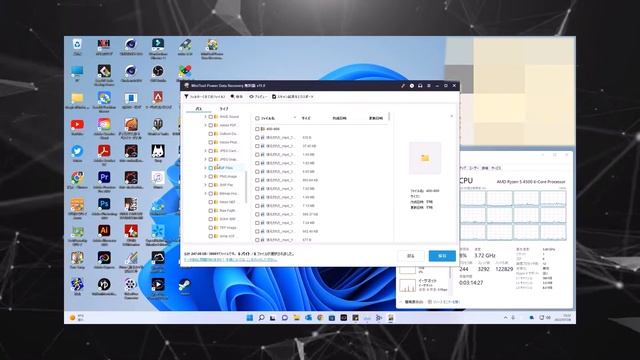Open the Google Chrome desktop icon

pos(77,180)
